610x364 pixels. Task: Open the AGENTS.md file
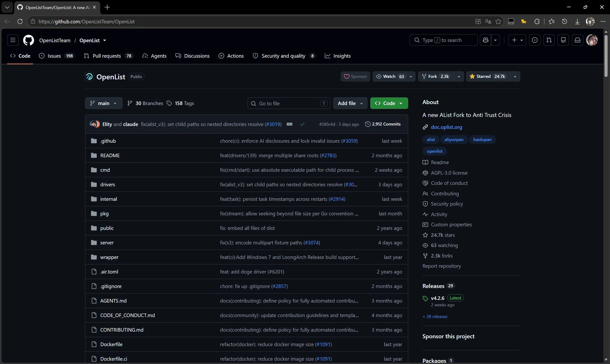113,301
